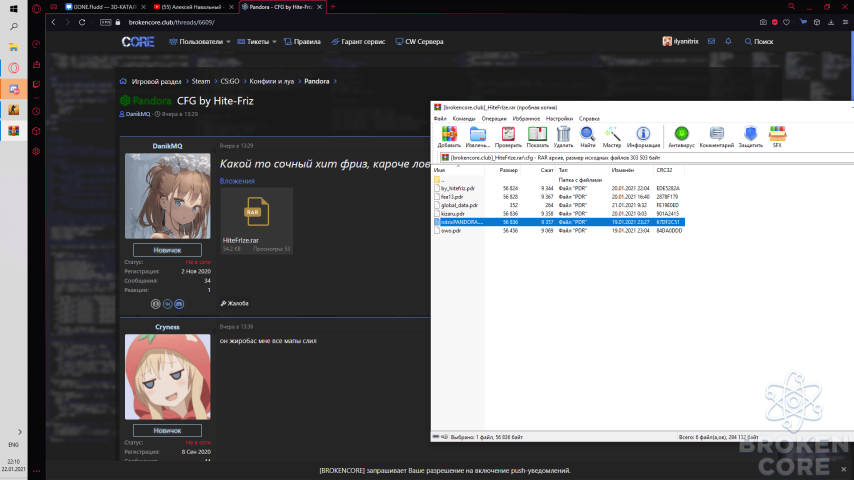The width and height of the screenshot is (854, 480).
Task: Open DanikMQ's avatar image
Action: pyautogui.click(x=167, y=196)
